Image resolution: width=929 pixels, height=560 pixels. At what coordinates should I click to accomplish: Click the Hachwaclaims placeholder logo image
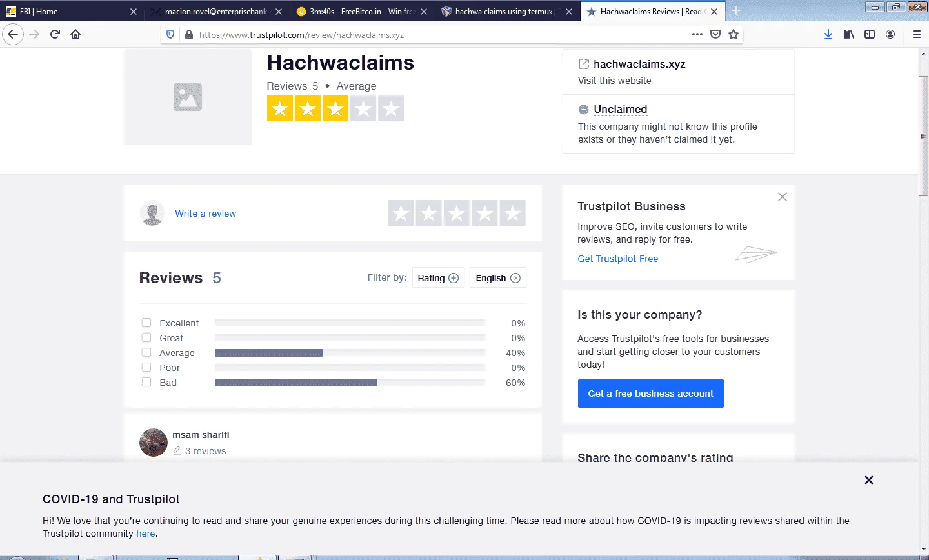coord(188,97)
